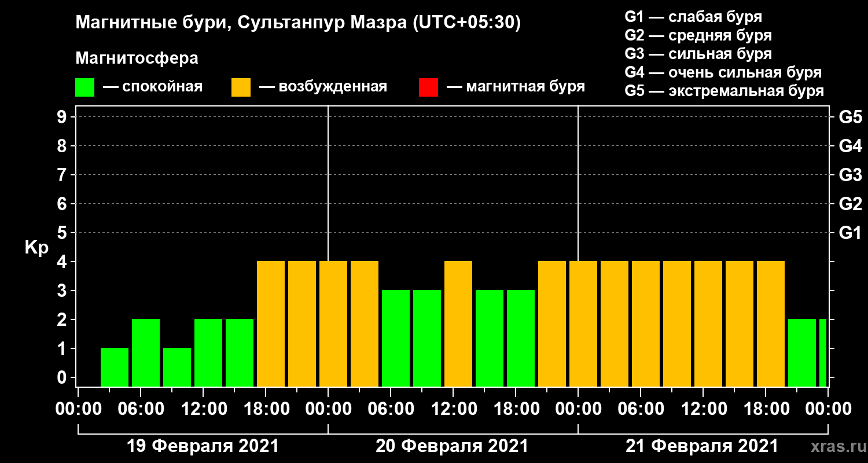Click the first green Kp 1 bar on 19 February
Image resolution: width=868 pixels, height=463 pixels.
tap(115, 367)
